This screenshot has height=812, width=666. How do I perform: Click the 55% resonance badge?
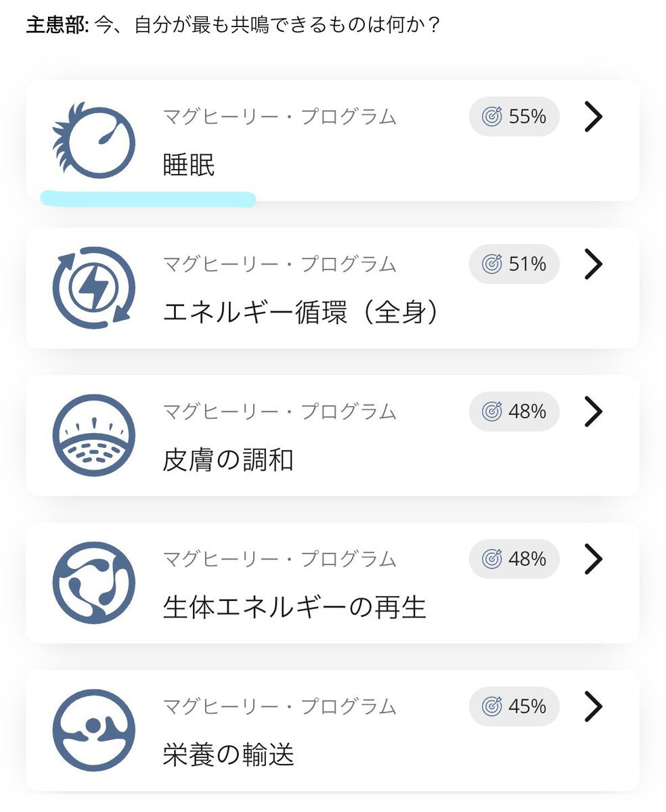(x=514, y=116)
